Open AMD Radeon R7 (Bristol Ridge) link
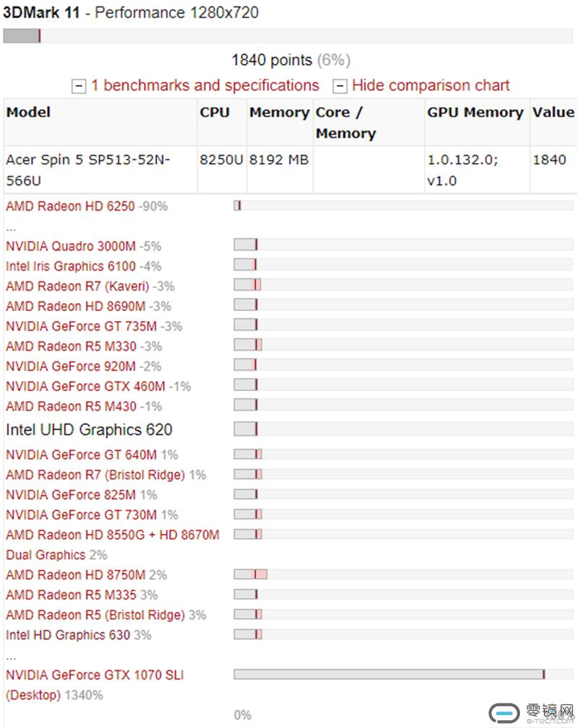 point(95,475)
